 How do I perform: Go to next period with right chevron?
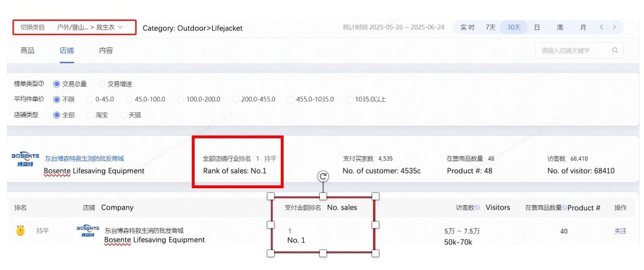point(614,27)
